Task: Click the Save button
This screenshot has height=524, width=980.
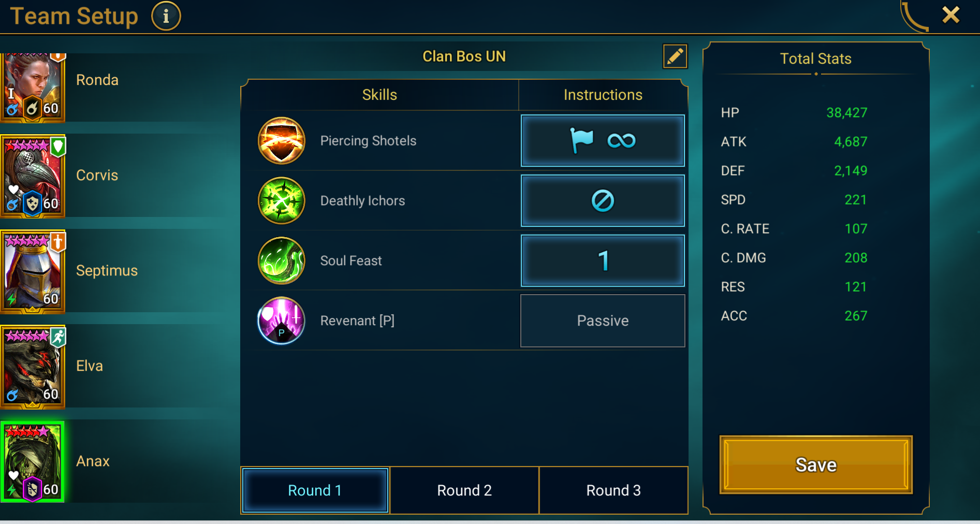Action: coord(816,464)
